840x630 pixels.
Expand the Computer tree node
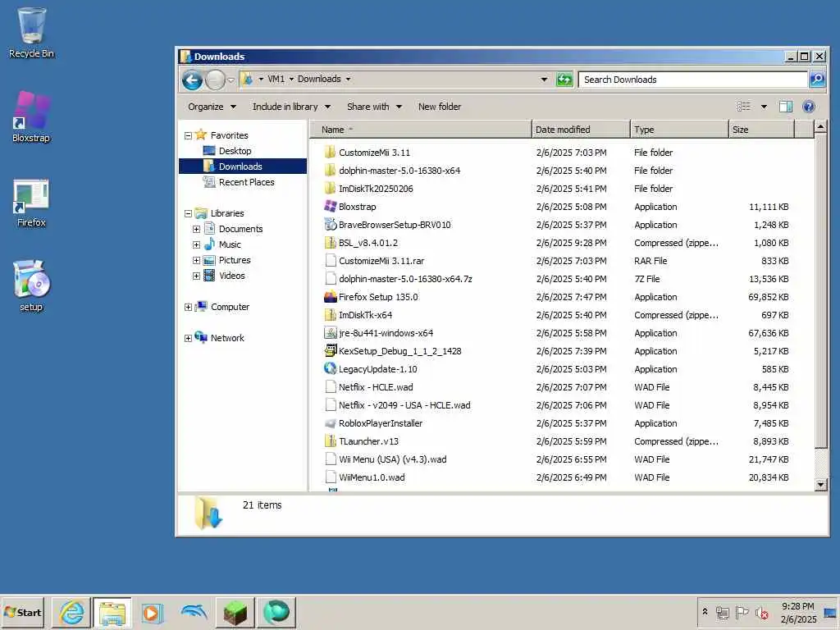[188, 307]
